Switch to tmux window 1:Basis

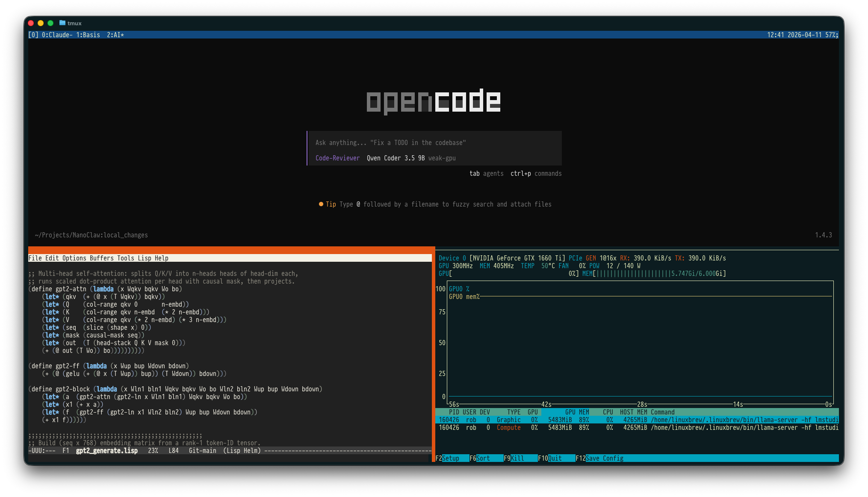pyautogui.click(x=88, y=35)
